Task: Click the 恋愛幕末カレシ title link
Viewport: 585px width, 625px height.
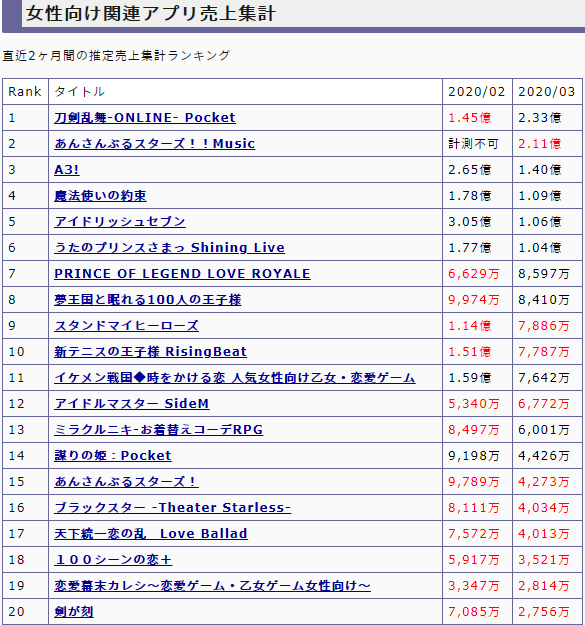Action: click(x=212, y=586)
